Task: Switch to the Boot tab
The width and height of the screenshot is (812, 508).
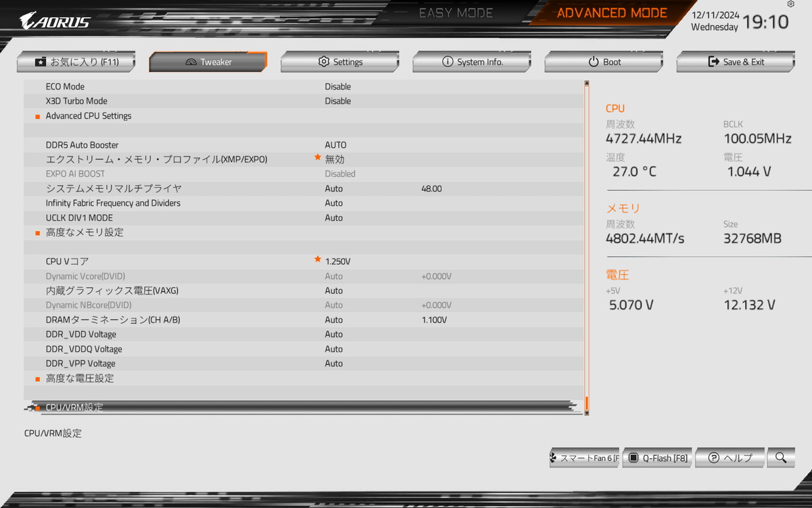Action: (x=604, y=62)
